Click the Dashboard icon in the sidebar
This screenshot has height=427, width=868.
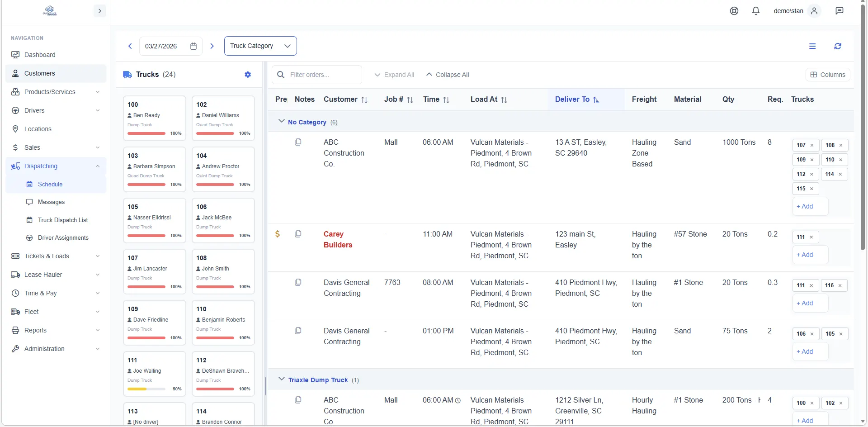[x=16, y=55]
